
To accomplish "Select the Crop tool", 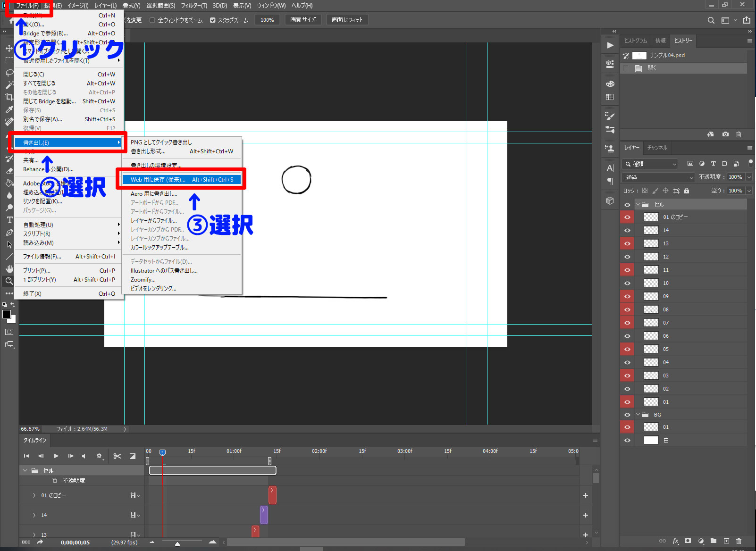I will pyautogui.click(x=9, y=97).
